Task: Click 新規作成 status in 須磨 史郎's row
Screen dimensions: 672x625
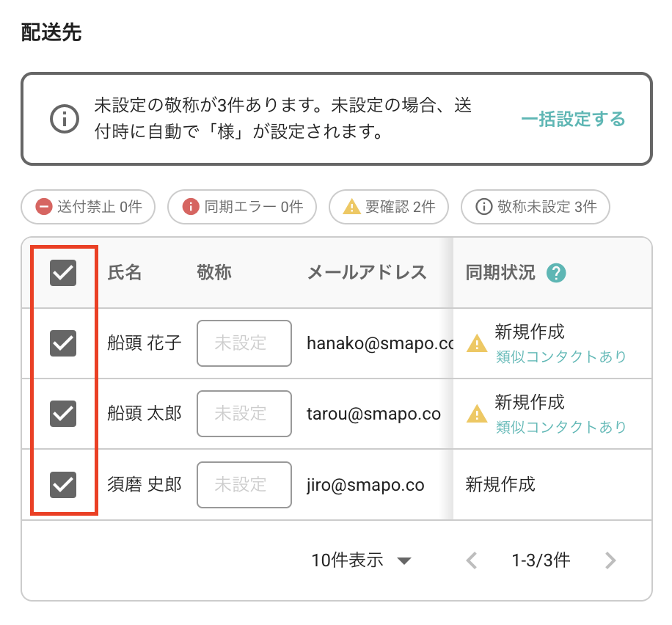Action: click(x=500, y=484)
